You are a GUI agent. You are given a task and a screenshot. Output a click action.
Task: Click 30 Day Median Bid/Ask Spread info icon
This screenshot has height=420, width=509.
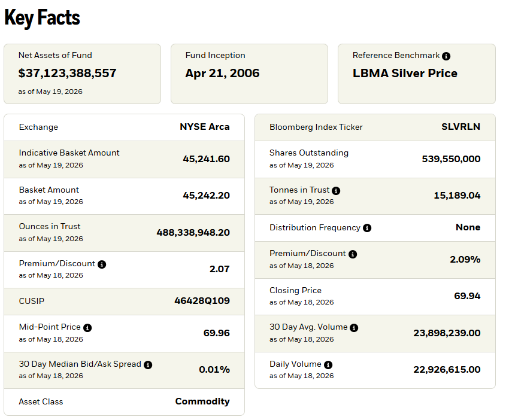pos(148,365)
